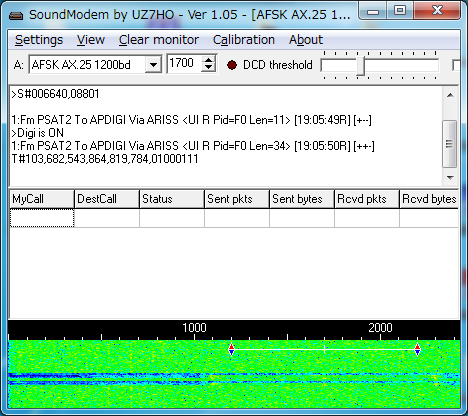Image resolution: width=468 pixels, height=416 pixels.
Task: Open the Calibration menu
Action: point(244,40)
